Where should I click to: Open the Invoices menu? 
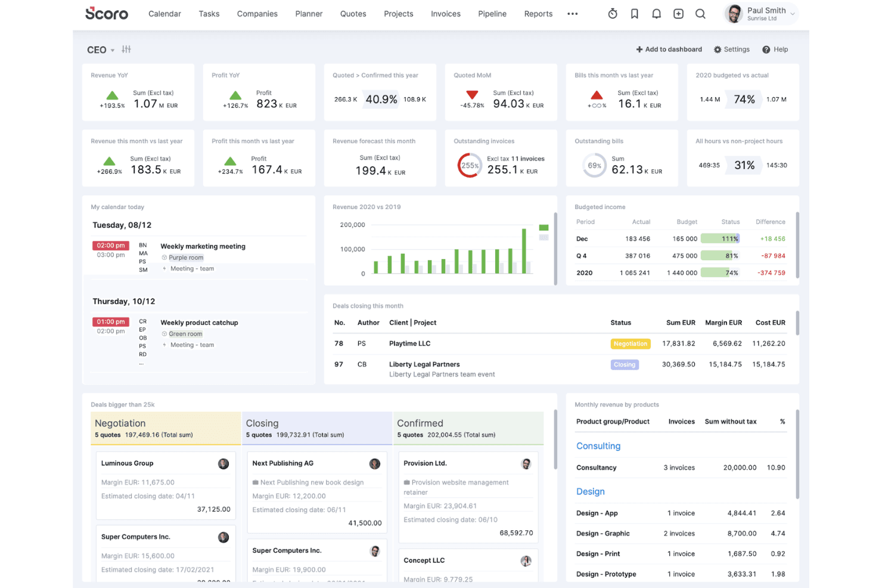[x=446, y=14]
